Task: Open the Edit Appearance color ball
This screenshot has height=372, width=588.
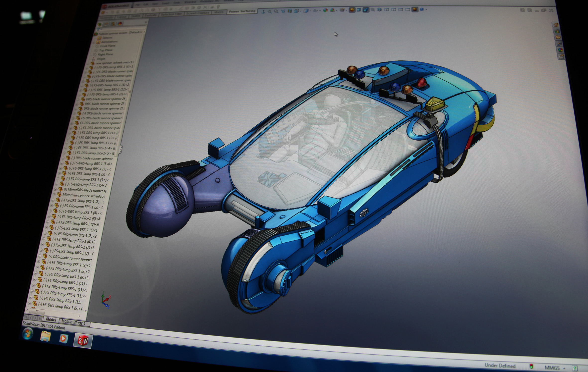Action: (x=325, y=10)
